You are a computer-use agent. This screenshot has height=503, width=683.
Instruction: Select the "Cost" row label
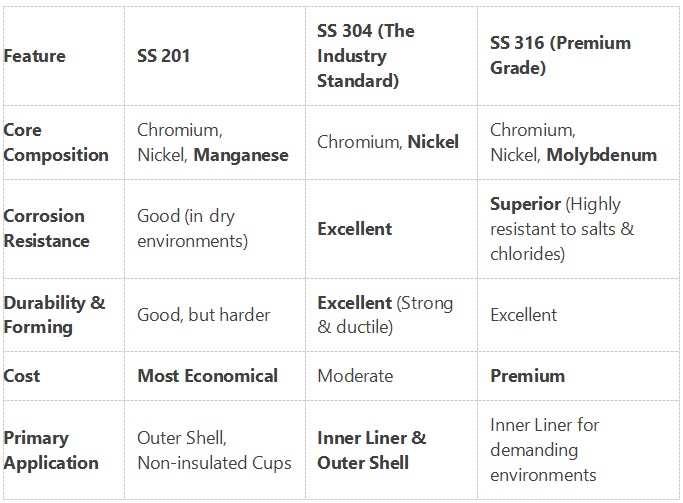tap(22, 376)
